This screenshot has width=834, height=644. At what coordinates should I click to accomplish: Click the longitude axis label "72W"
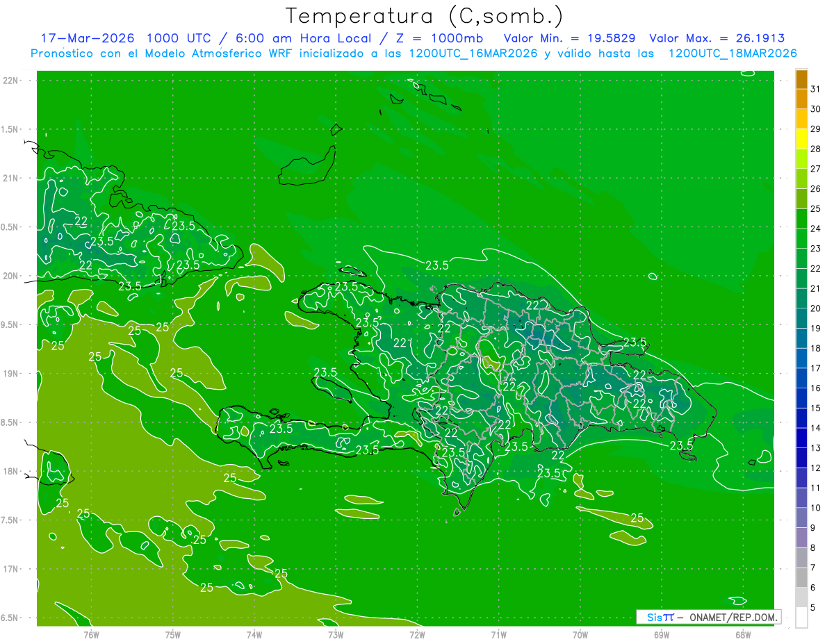coord(417,635)
